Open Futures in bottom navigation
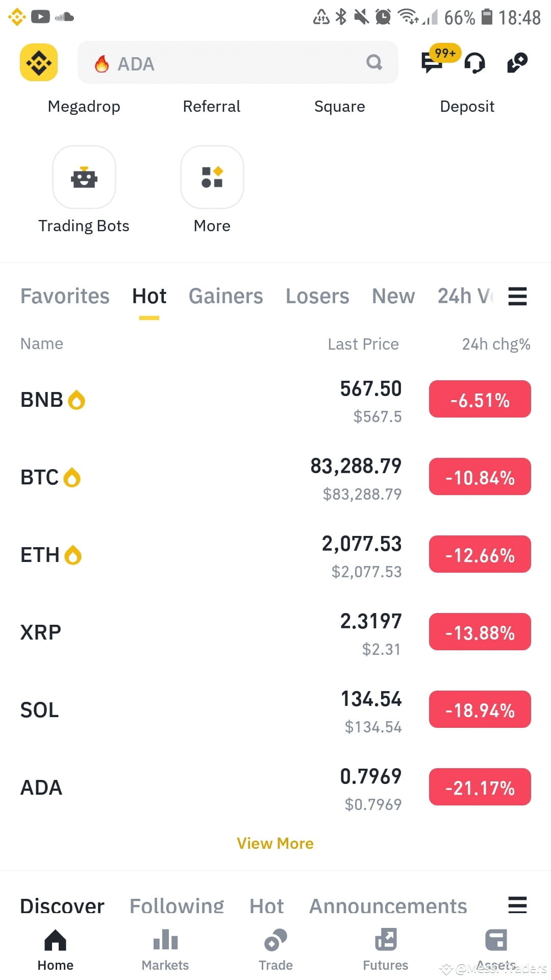Viewport: 551px width, 980px height. coord(386,949)
